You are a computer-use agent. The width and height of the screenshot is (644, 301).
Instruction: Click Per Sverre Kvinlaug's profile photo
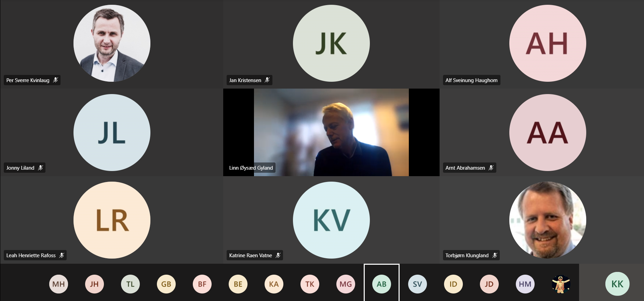pos(112,43)
